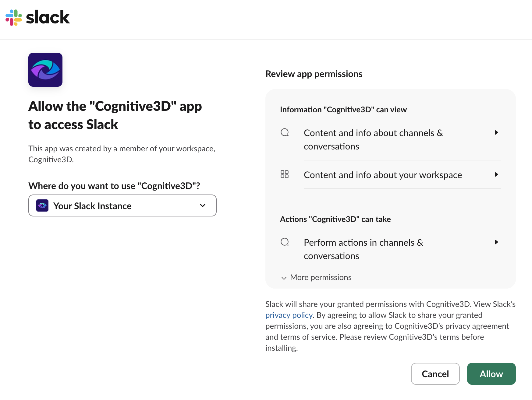The height and width of the screenshot is (400, 532).
Task: Click 'Content and info about channels & conversations' text
Action: [x=374, y=139]
